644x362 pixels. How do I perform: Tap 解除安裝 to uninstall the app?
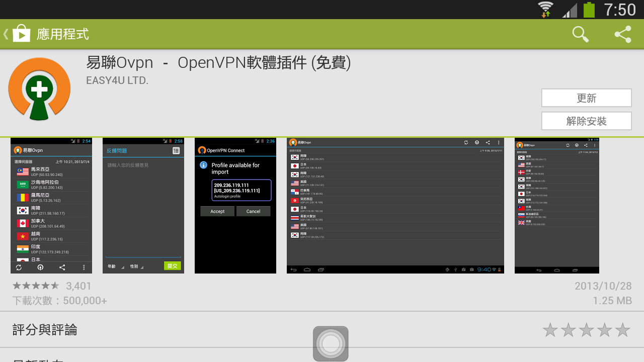[x=586, y=121]
